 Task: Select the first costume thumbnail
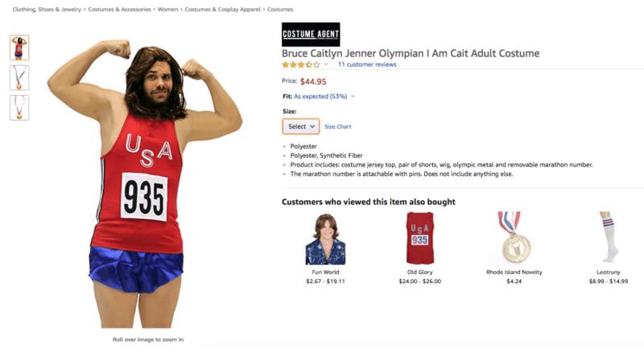(x=20, y=47)
